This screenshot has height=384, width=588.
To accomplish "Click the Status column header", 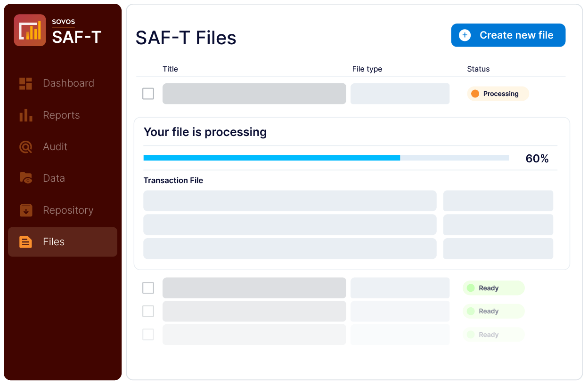I will point(478,69).
